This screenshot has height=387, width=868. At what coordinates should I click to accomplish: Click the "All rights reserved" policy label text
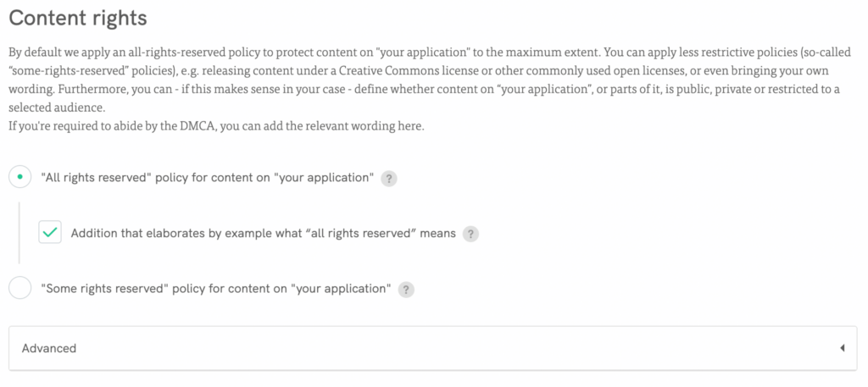click(x=207, y=178)
